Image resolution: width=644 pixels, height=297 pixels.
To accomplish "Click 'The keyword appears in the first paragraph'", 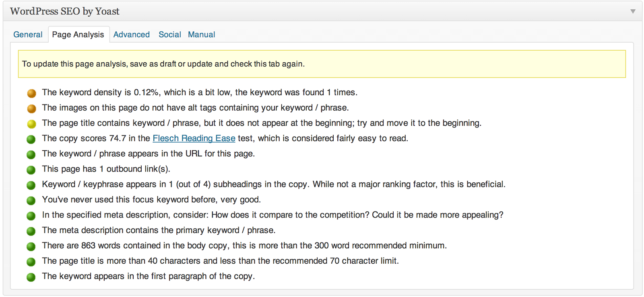I will tap(148, 276).
